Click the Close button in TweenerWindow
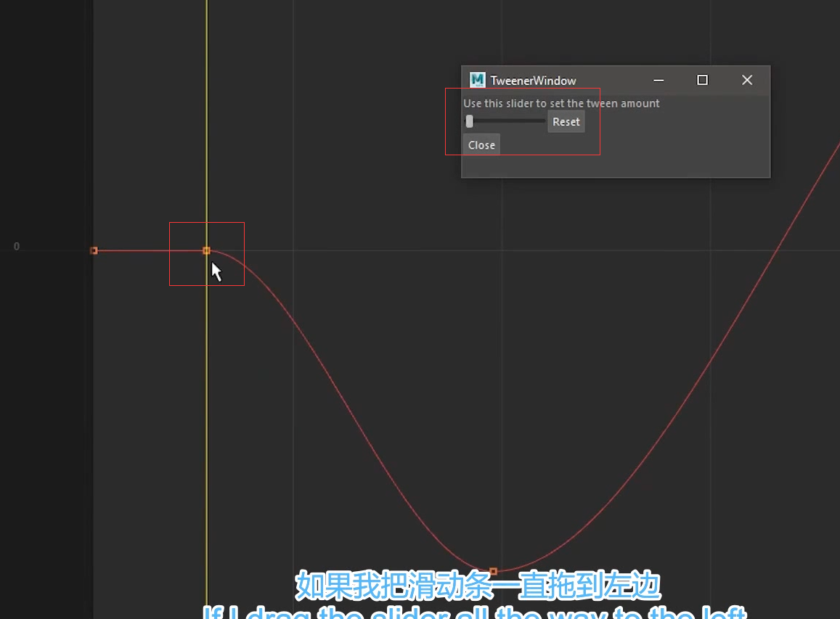The width and height of the screenshot is (840, 619). (x=481, y=145)
